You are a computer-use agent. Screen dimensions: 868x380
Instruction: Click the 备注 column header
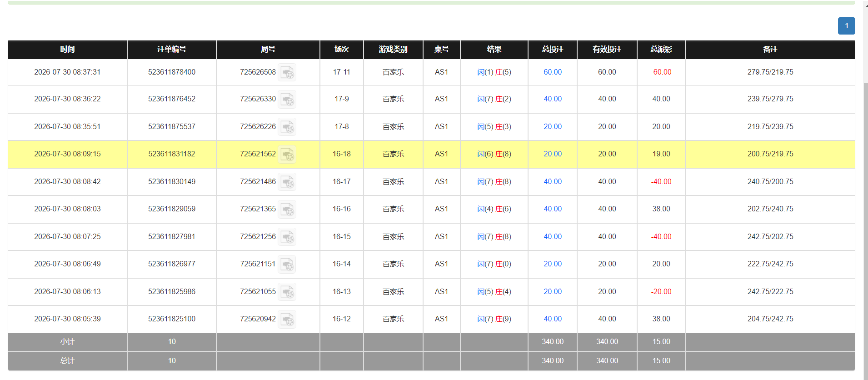pyautogui.click(x=770, y=50)
